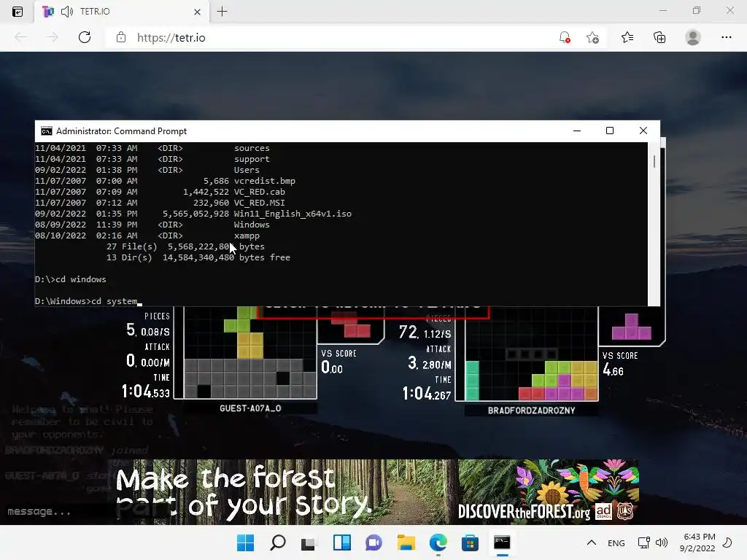Click xampp directory entry
747x560 pixels.
[x=247, y=236]
